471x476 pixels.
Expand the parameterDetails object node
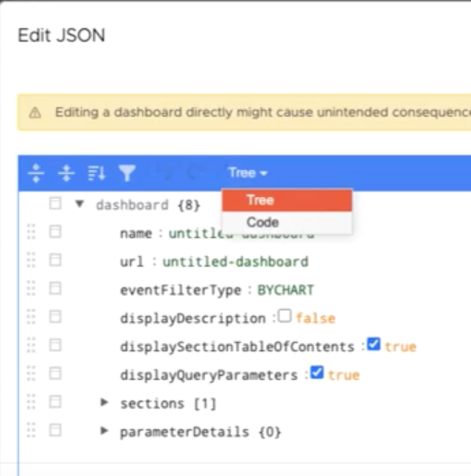(x=105, y=431)
